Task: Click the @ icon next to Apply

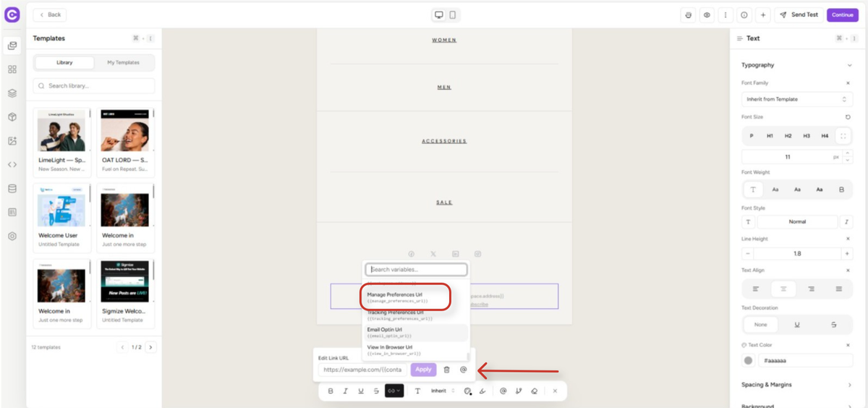Action: point(464,370)
